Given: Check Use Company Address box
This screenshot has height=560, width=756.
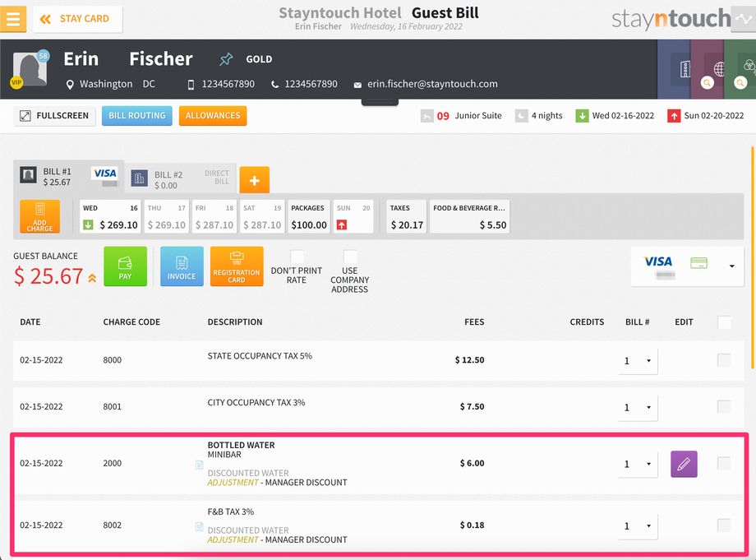Looking at the screenshot, I should tap(350, 256).
